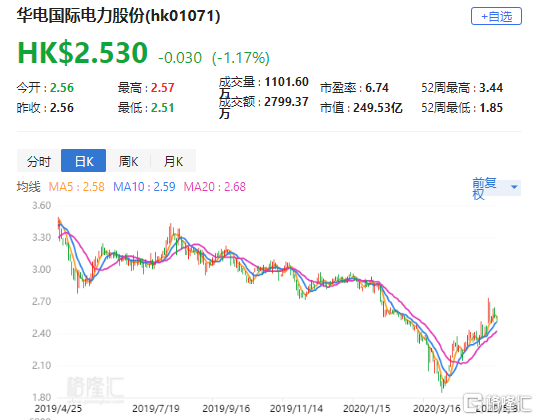Click the 最低 value 2.51

click(163, 108)
